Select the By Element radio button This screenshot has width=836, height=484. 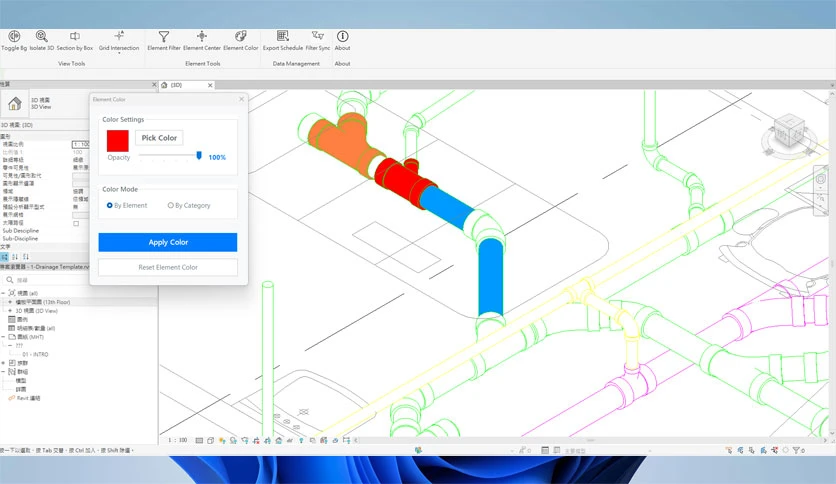109,205
